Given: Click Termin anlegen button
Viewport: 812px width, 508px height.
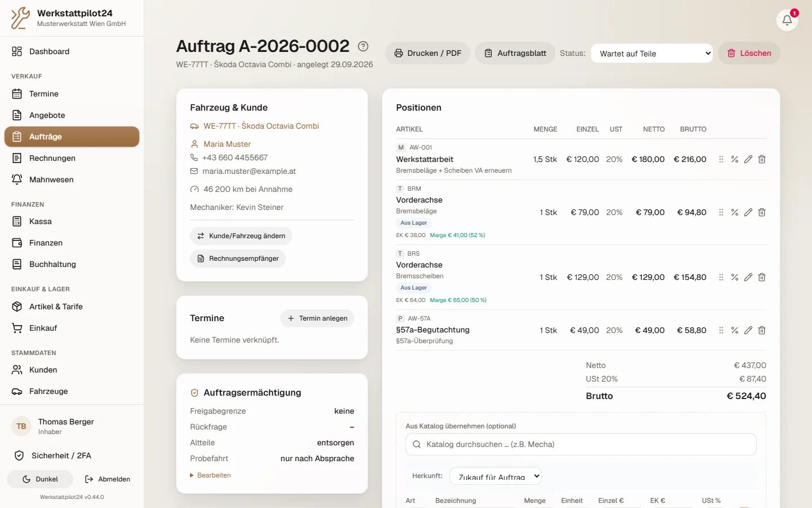Looking at the screenshot, I should pos(317,318).
